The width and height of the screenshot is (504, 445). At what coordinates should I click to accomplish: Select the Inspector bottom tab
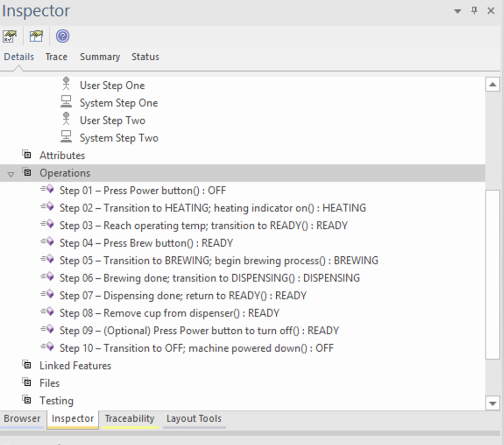coord(73,419)
